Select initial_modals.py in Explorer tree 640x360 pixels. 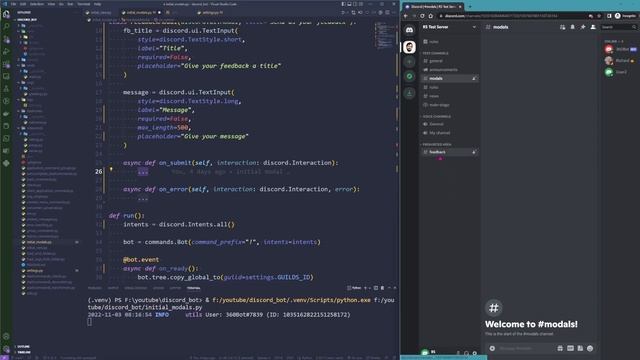point(40,242)
